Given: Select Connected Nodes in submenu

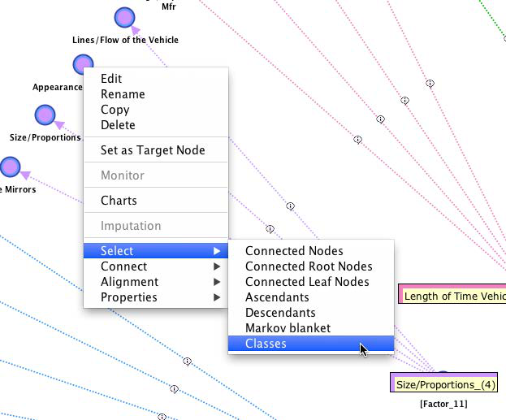Looking at the screenshot, I should [x=294, y=251].
